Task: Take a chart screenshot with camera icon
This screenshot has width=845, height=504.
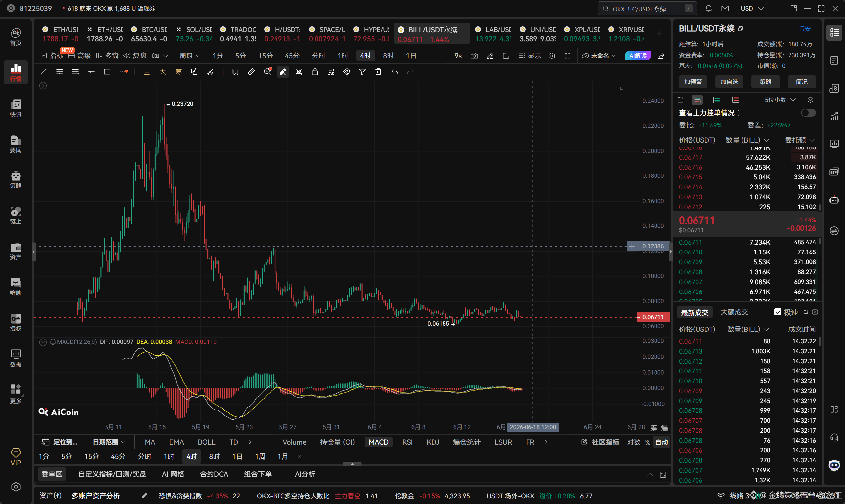Action: (x=474, y=56)
